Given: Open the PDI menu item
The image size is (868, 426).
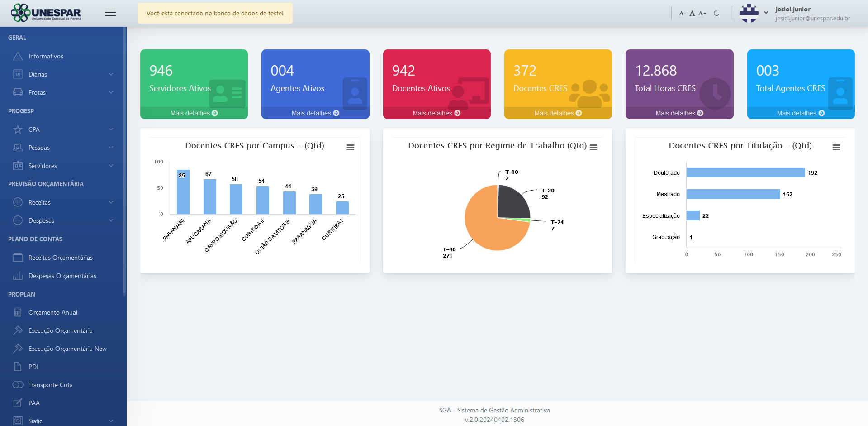Looking at the screenshot, I should click(33, 367).
